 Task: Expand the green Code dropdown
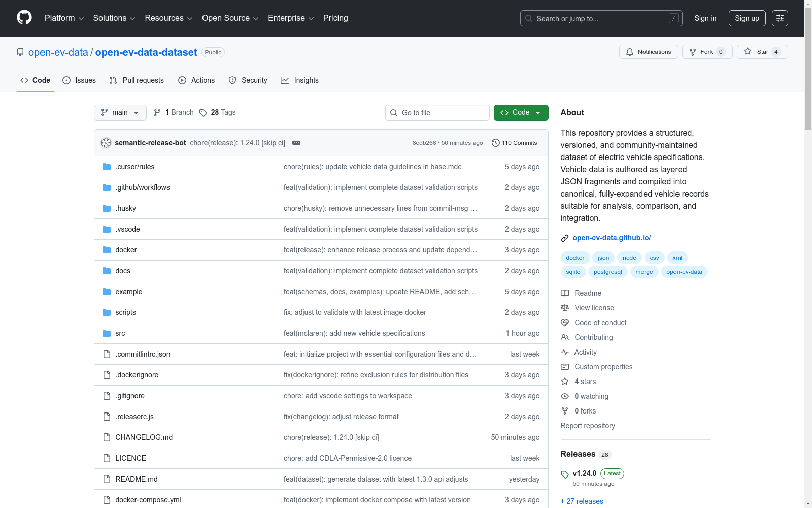(x=521, y=113)
